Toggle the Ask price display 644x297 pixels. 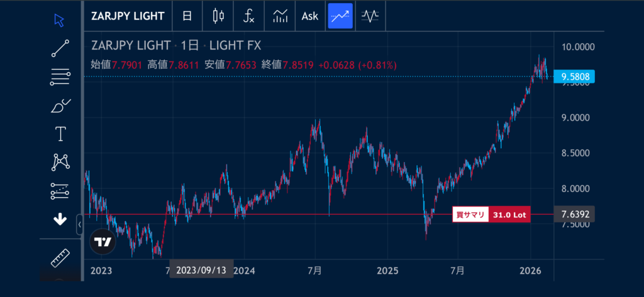coord(310,16)
